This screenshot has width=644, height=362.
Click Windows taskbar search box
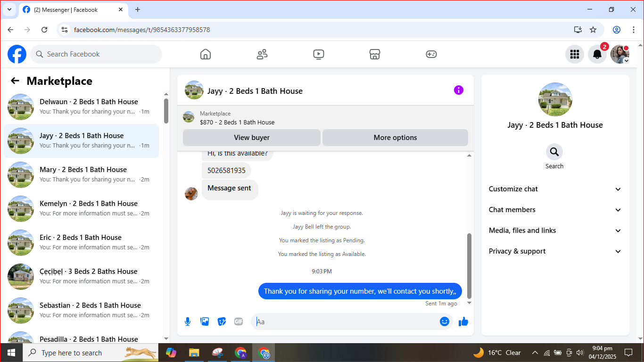point(91,353)
